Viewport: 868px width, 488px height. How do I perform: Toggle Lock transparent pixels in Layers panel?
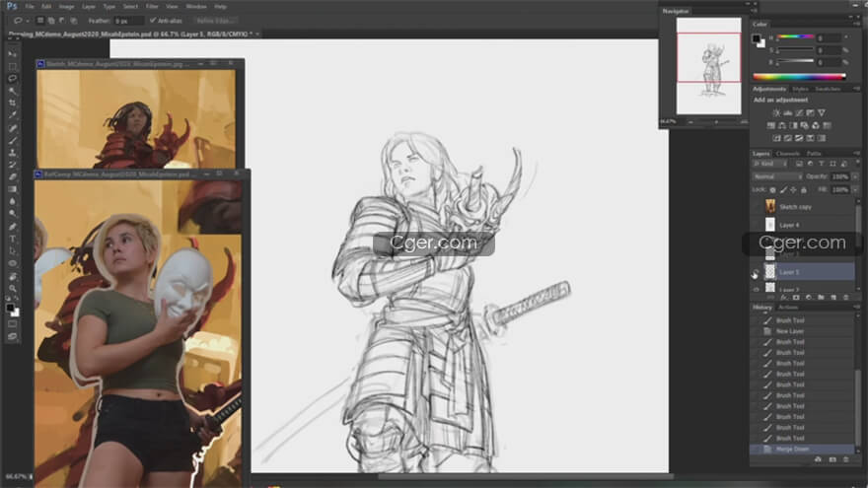[x=772, y=189]
